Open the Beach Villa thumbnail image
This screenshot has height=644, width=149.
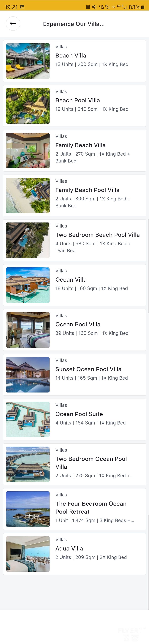(28, 61)
